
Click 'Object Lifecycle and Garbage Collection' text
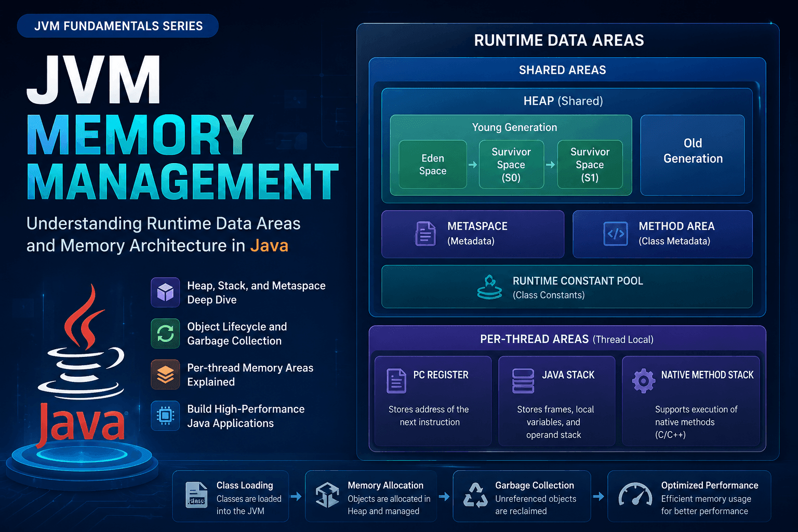(237, 334)
